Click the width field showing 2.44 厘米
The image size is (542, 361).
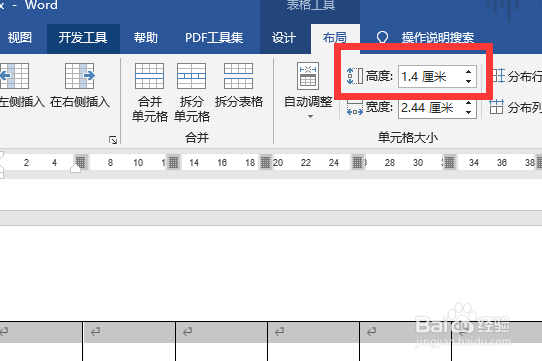[431, 108]
